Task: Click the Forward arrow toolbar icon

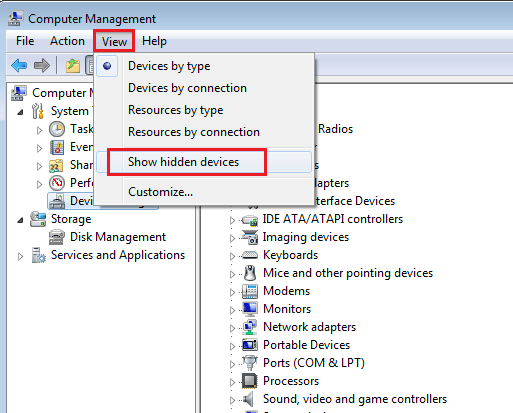Action: pos(42,65)
